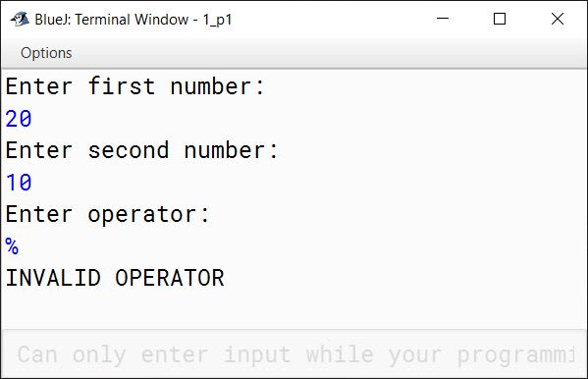Click the 'Enter second number:' output line

141,150
